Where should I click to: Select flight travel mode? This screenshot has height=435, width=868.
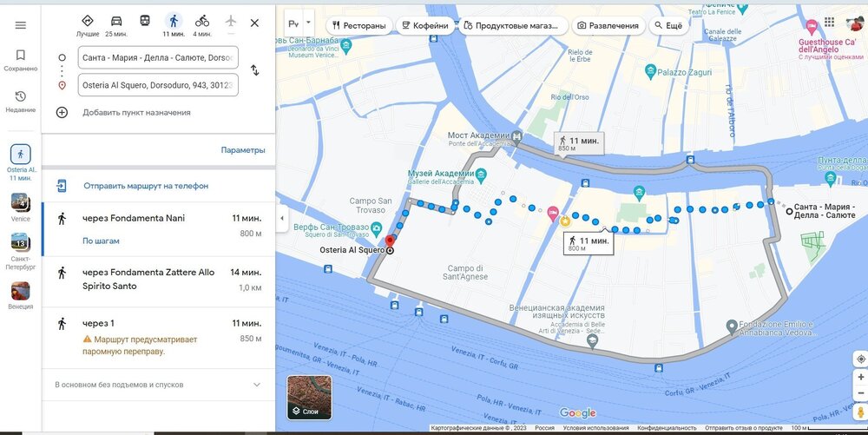pos(231,22)
